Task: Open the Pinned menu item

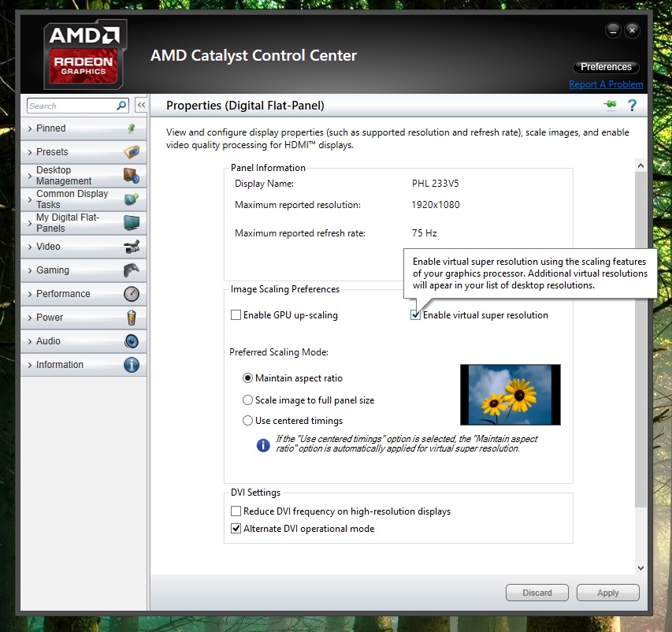Action: tap(84, 128)
